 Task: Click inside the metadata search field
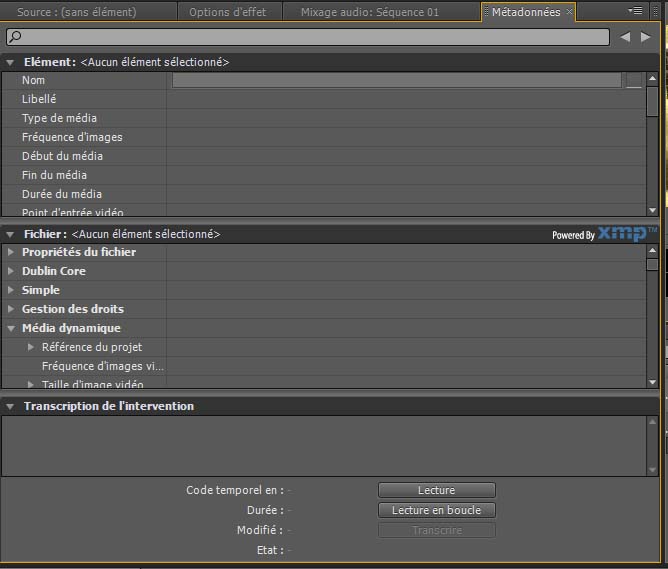[x=308, y=37]
